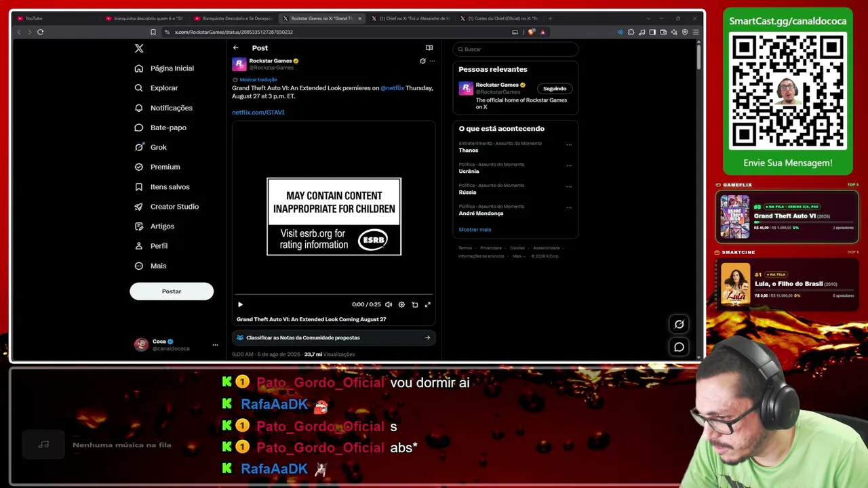
Task: Click the video picture-in-picture icon
Action: tap(415, 305)
